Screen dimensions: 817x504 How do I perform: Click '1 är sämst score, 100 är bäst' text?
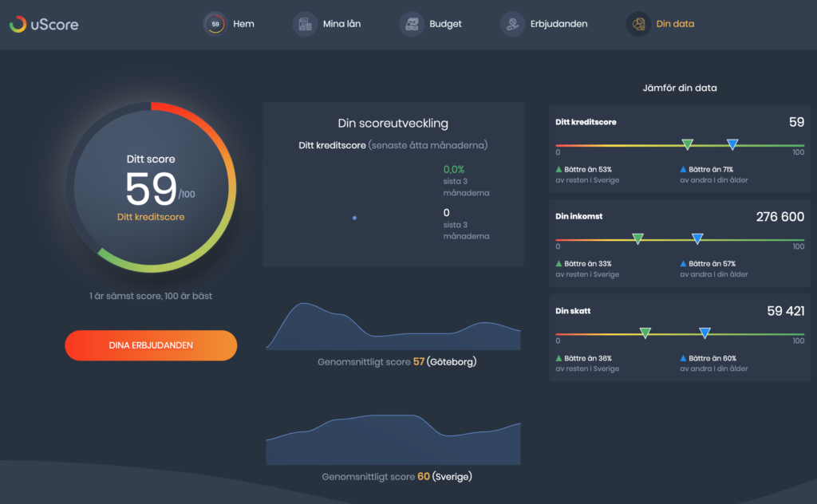[151, 296]
